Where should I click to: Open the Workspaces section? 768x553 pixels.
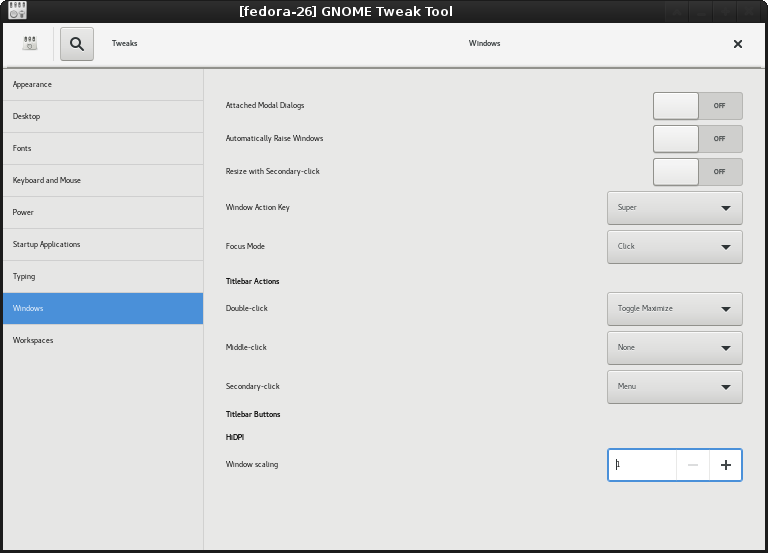pos(103,340)
